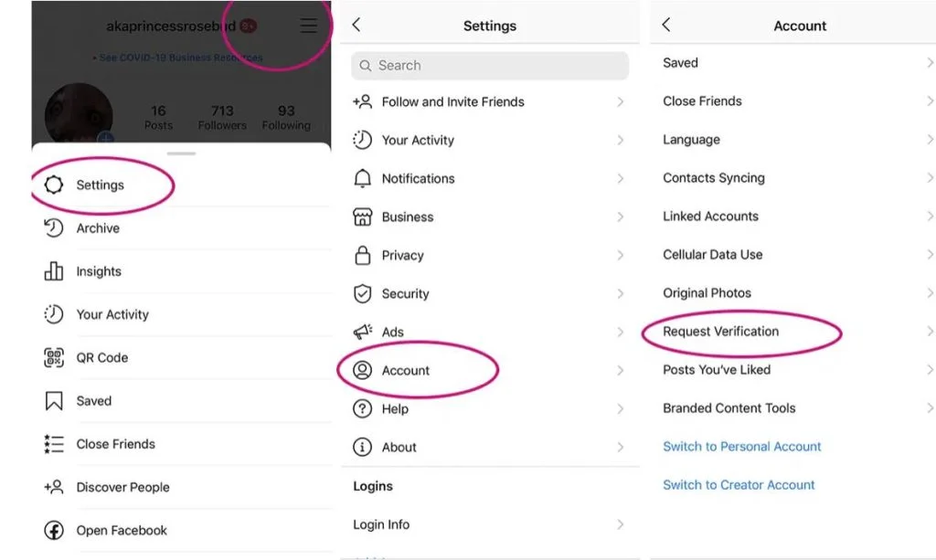Viewport: 936px width, 560px height.
Task: Click the Search field in Settings
Action: pos(490,66)
